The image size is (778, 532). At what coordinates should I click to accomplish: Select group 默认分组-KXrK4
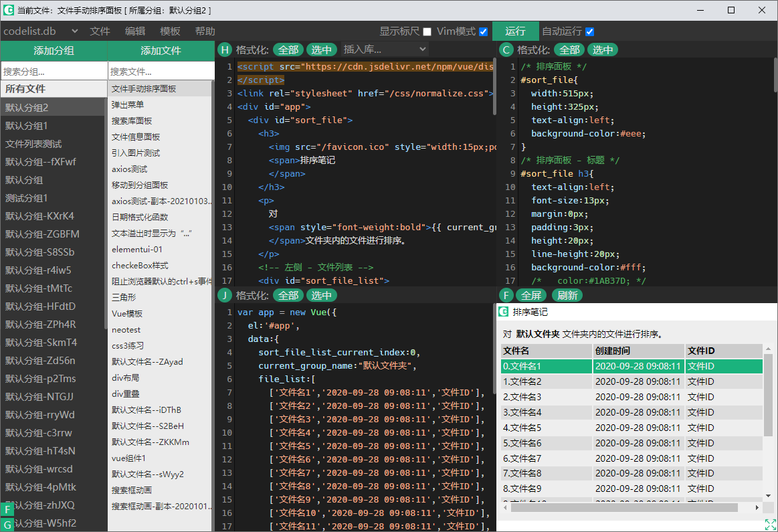[54, 216]
